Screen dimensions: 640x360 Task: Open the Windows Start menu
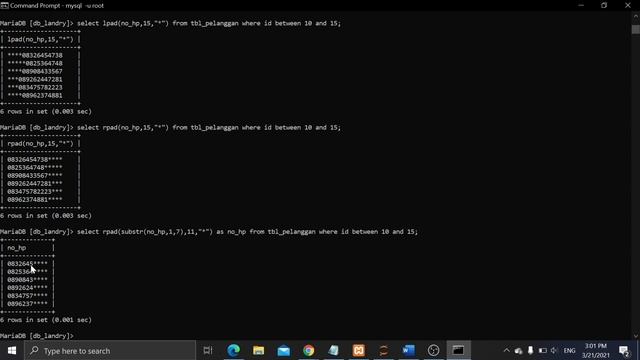pos(11,351)
